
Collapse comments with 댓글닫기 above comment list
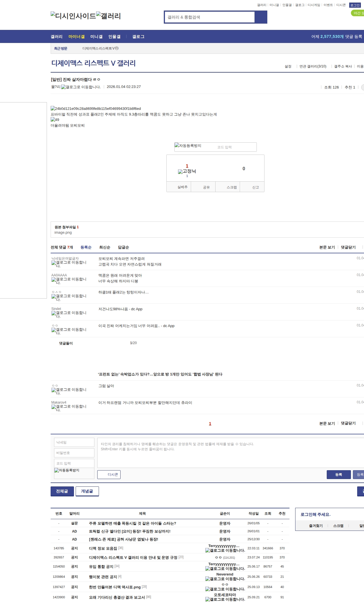(x=348, y=247)
